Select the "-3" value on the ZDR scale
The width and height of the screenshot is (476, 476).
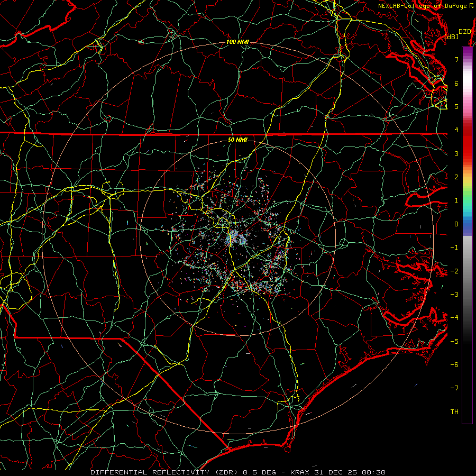click(454, 295)
